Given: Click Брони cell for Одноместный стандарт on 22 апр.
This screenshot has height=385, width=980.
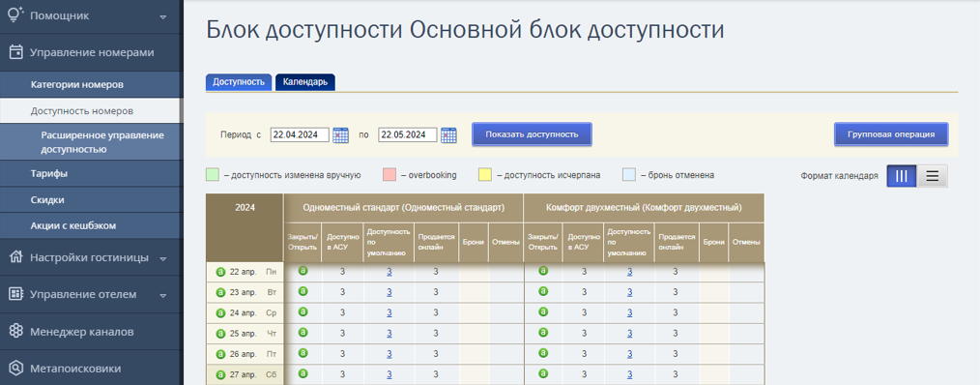Looking at the screenshot, I should click(474, 272).
